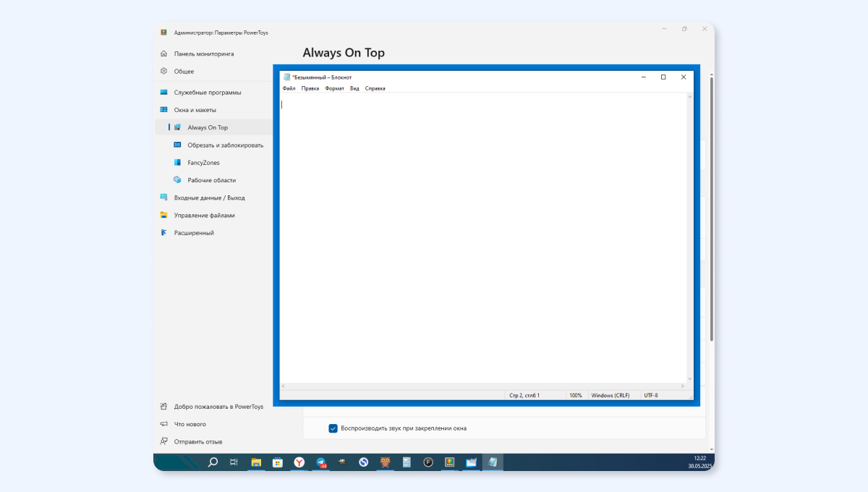Viewport: 868px width, 492px height.
Task: Switch to PowerToys via taskbar icon
Action: [x=449, y=462]
